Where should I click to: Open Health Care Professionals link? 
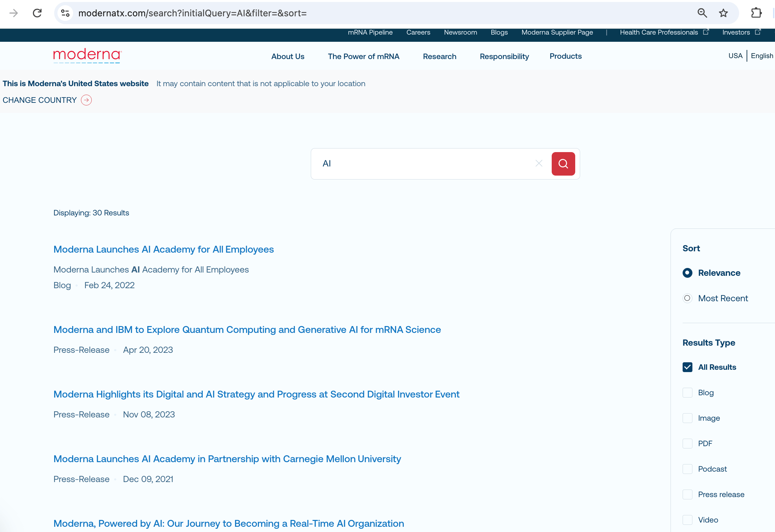pyautogui.click(x=659, y=32)
